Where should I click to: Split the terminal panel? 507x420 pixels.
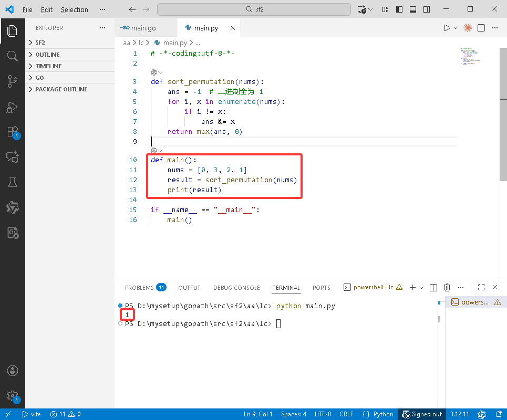[x=433, y=287]
